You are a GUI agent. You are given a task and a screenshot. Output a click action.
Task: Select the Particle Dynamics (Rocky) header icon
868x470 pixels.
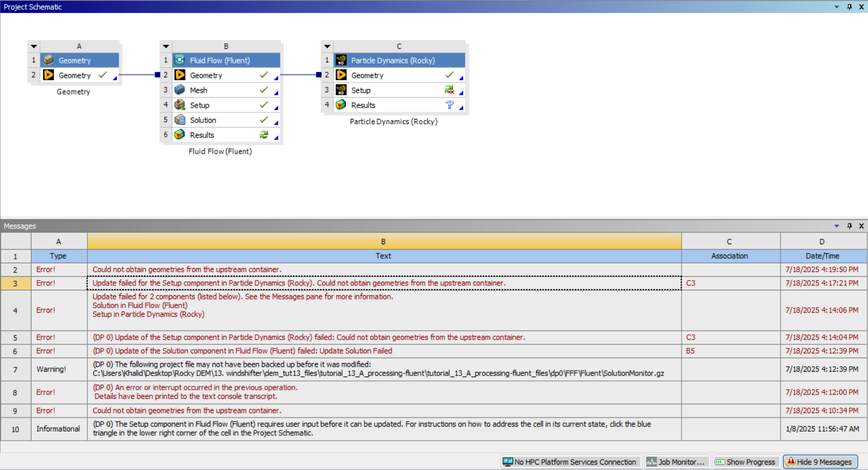(x=341, y=60)
